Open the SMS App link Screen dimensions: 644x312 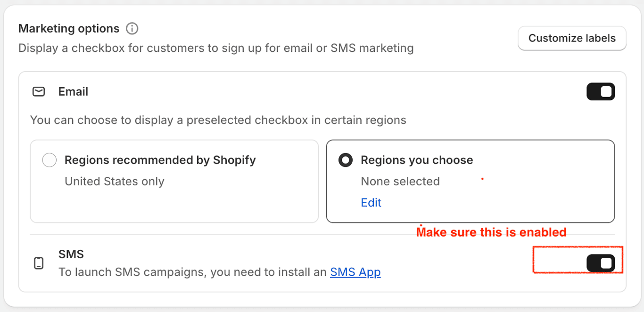[355, 272]
